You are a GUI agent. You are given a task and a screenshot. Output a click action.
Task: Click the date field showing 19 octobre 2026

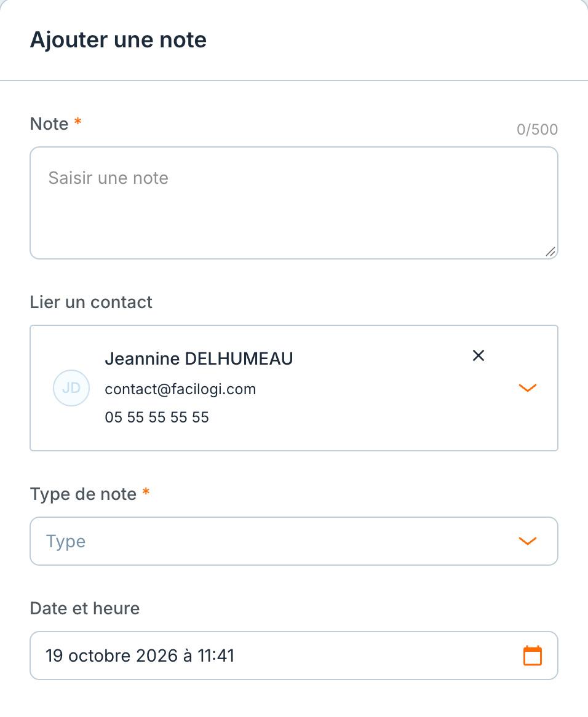click(294, 656)
